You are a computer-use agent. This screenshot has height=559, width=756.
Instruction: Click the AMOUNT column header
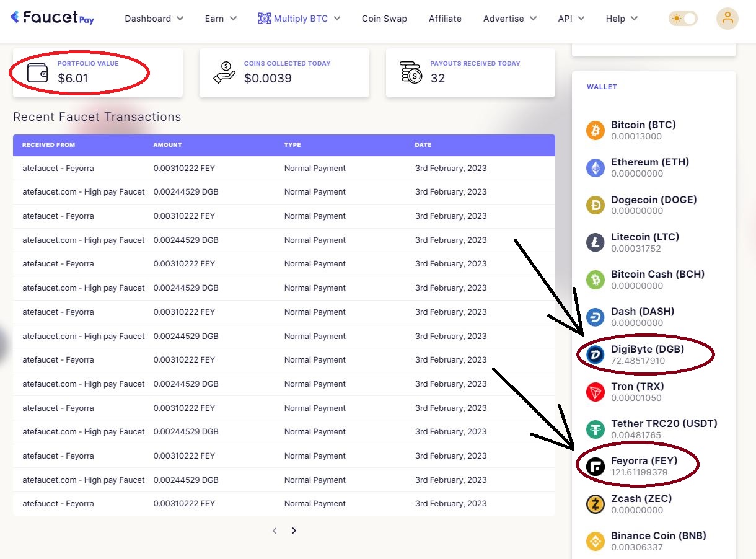click(x=168, y=145)
